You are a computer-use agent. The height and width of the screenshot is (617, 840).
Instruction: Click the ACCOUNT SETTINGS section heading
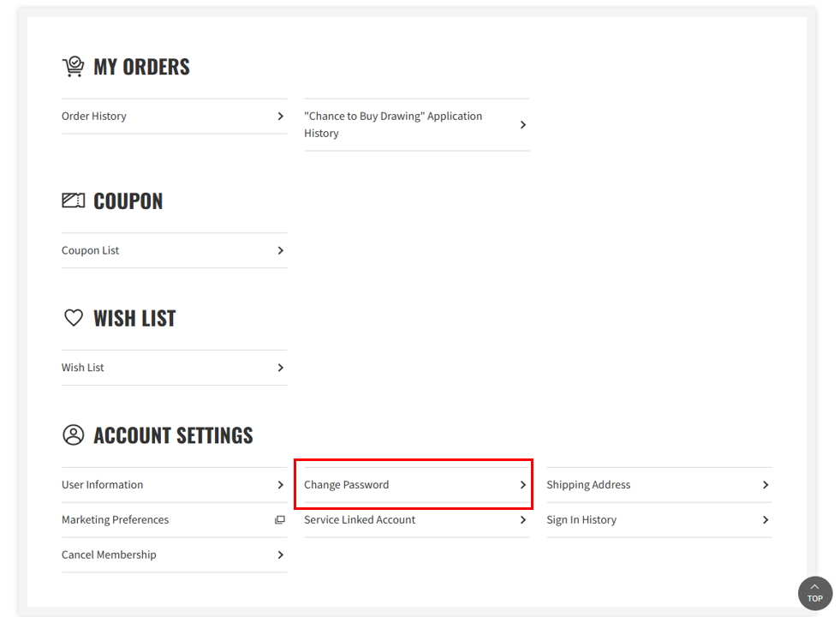click(x=173, y=435)
